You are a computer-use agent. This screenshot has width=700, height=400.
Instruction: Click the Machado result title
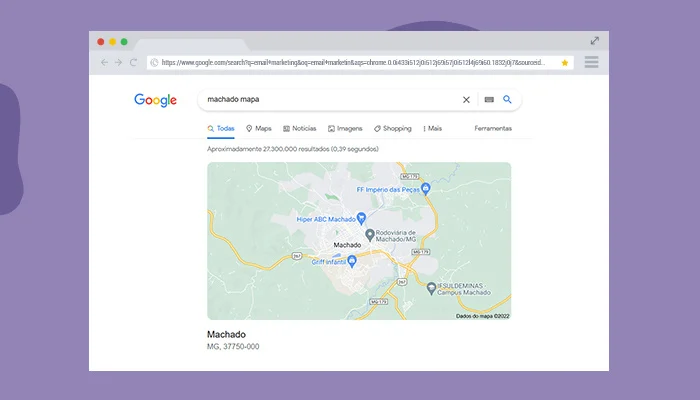tap(226, 334)
